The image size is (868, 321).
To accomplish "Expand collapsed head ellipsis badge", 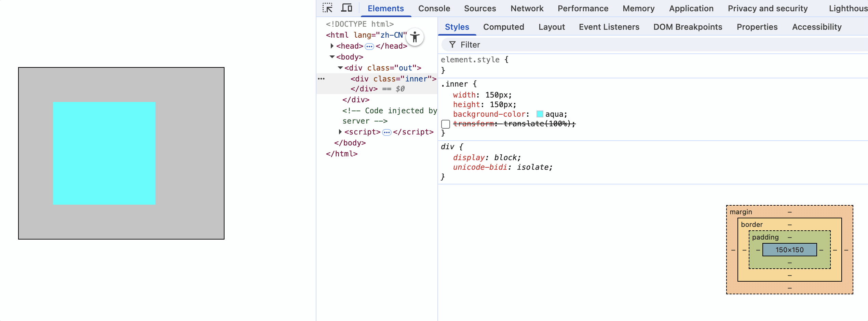I will click(x=369, y=46).
